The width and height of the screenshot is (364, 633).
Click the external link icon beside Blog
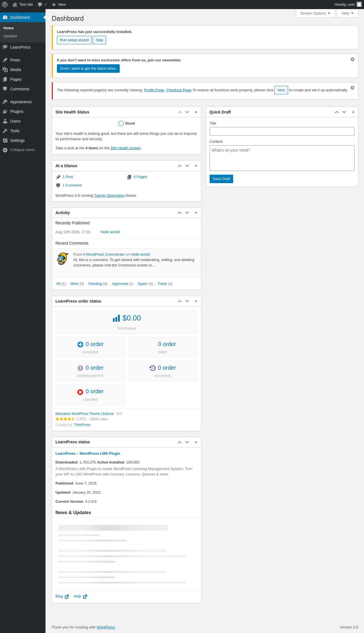point(67,596)
